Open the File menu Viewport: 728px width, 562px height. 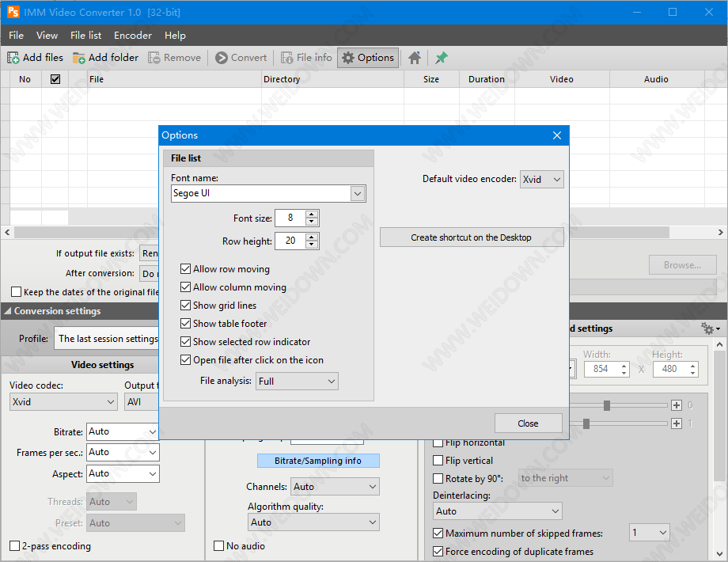tap(17, 36)
